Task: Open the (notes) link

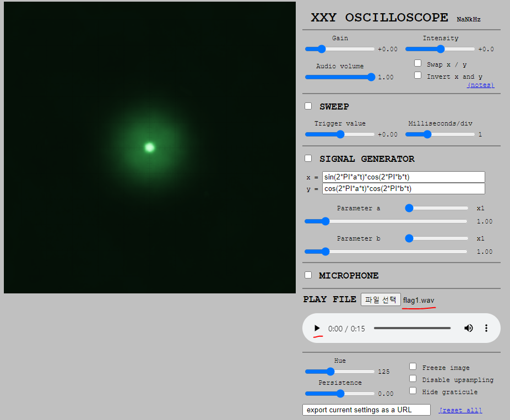Action: [x=481, y=85]
